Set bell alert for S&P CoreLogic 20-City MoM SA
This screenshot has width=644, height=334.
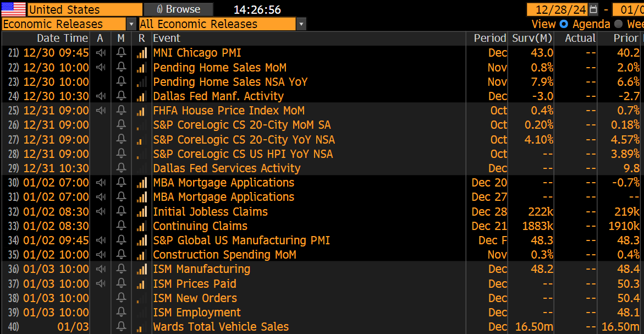tap(121, 125)
